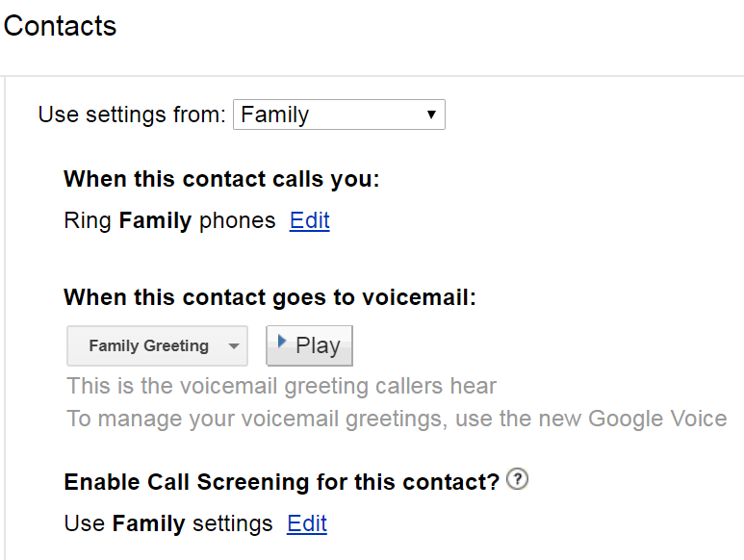Click bold 'Family' in Ring phones line

(x=155, y=221)
